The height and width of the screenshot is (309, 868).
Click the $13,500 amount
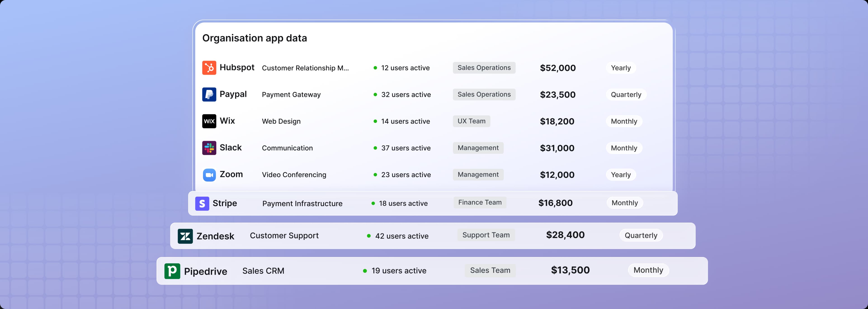coord(570,270)
